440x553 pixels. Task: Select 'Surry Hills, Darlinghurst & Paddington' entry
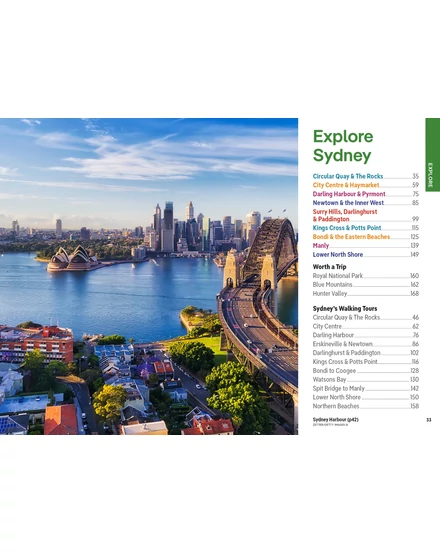366,215
